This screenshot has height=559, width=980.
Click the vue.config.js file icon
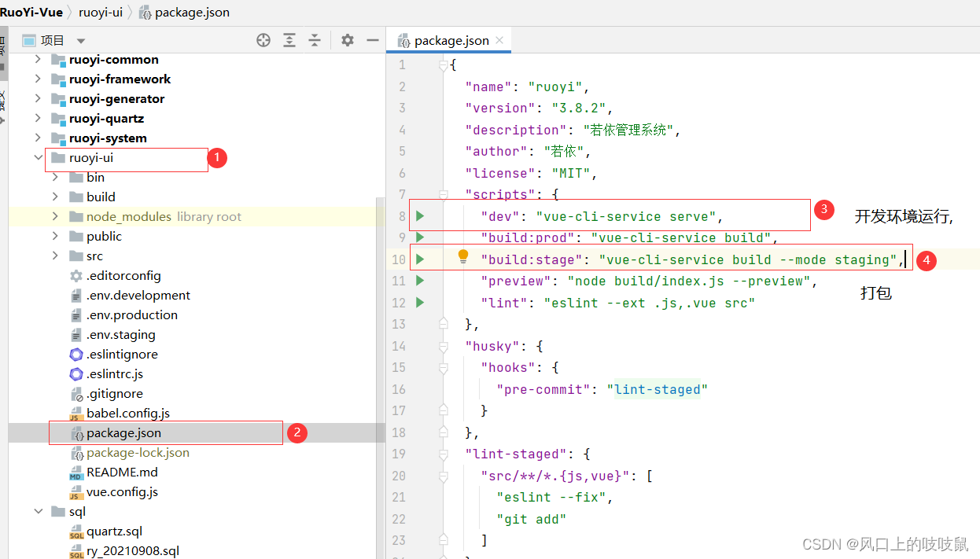[x=76, y=492]
